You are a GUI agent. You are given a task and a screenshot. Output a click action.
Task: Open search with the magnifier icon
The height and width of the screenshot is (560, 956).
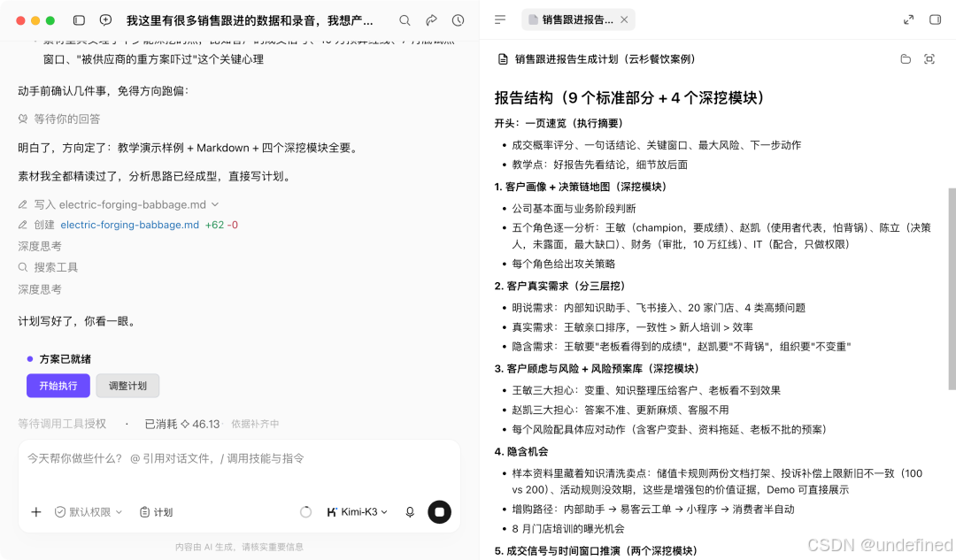pyautogui.click(x=405, y=20)
